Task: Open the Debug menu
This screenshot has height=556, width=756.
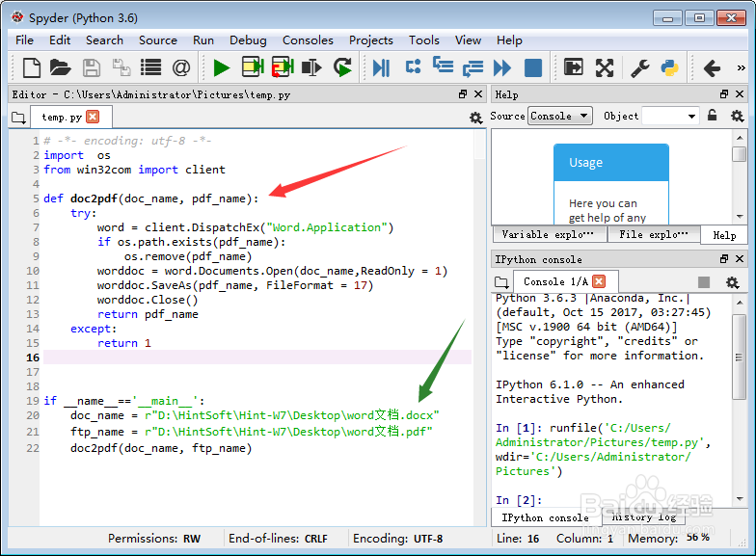Action: [248, 40]
